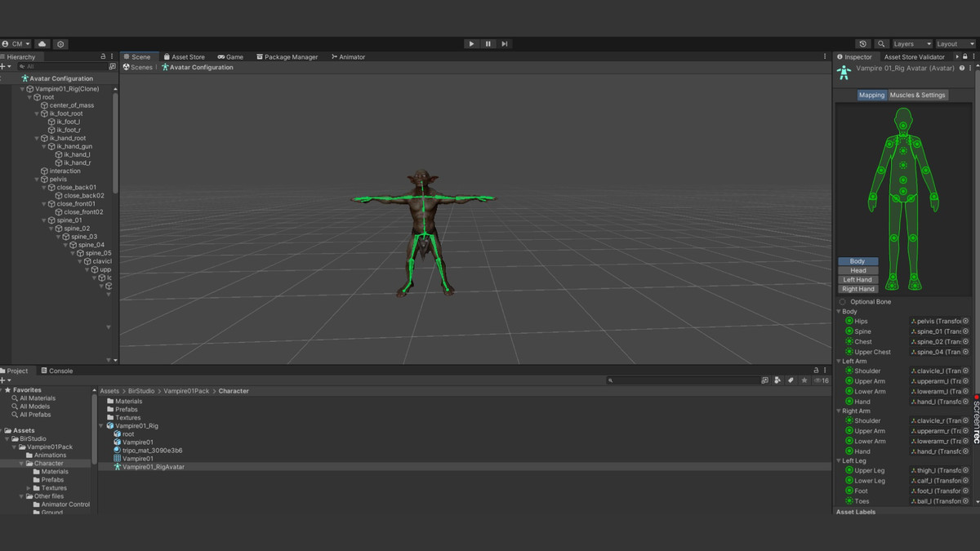Toggle Hips bone mapping circle
The width and height of the screenshot is (980, 551).
pos(849,322)
